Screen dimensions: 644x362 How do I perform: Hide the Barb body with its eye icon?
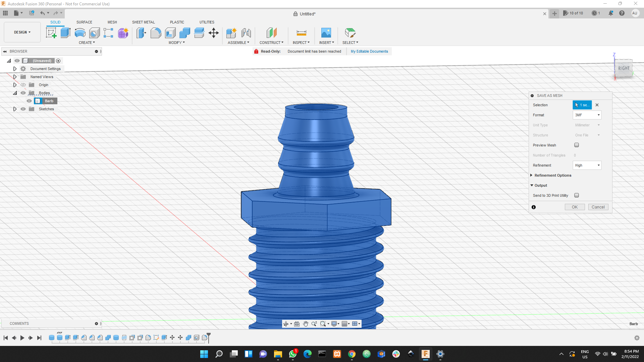29,101
